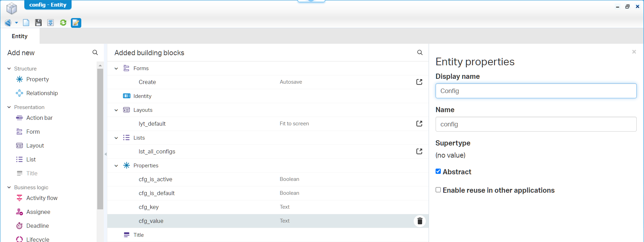The height and width of the screenshot is (242, 644).
Task: Click the green Refresh icon
Action: (63, 23)
